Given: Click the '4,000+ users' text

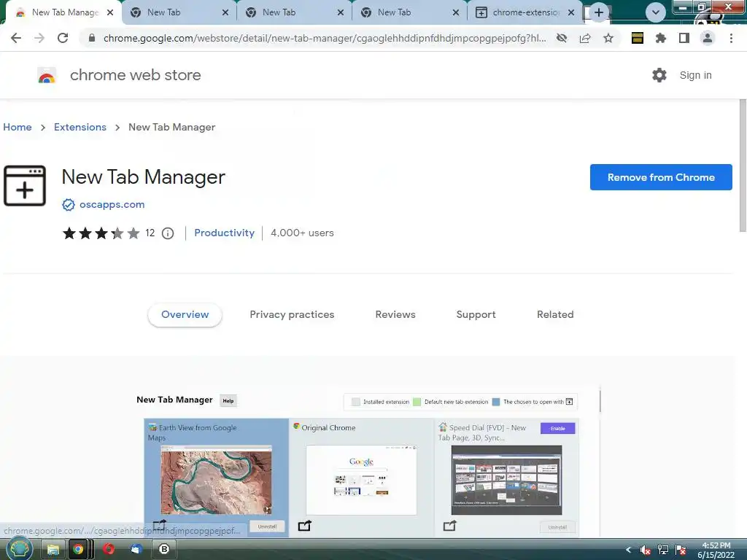Looking at the screenshot, I should pyautogui.click(x=302, y=233).
